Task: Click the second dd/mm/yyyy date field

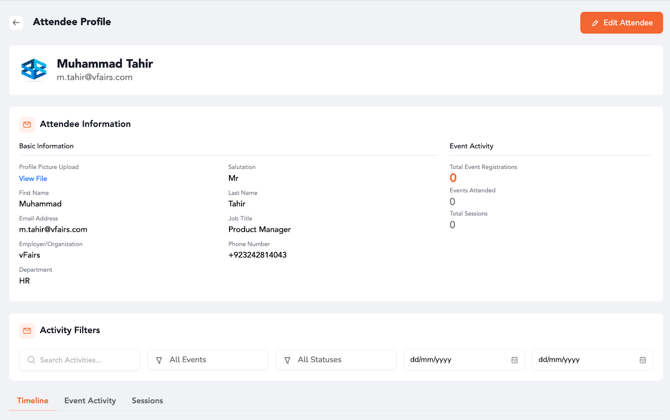Action: [583, 360]
